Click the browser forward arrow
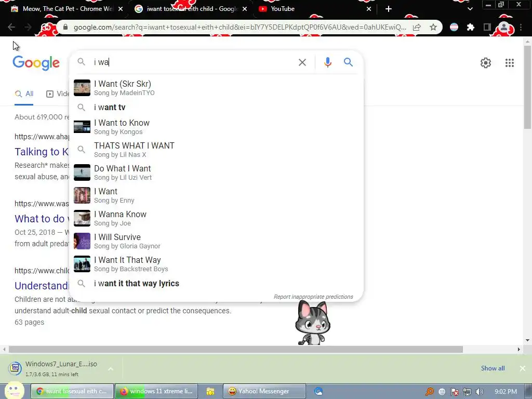Viewport: 532px width, 399px height. point(28,27)
